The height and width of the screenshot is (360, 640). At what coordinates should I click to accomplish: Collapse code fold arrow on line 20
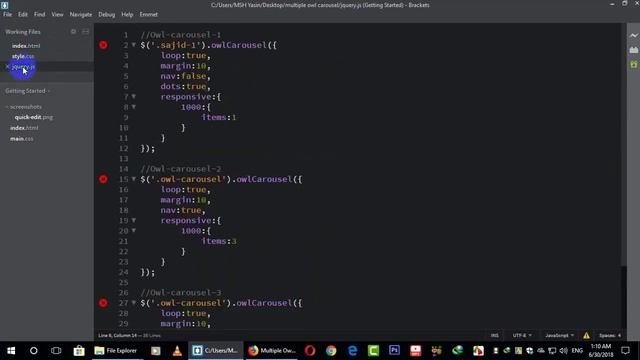133,231
